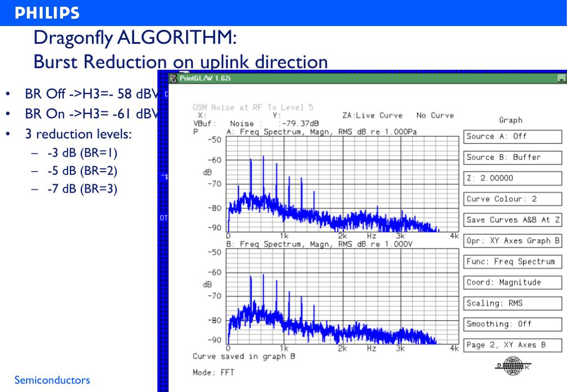The height and width of the screenshot is (392, 567).
Task: Click the Brüel & Kjær globe logo
Action: pos(513,365)
